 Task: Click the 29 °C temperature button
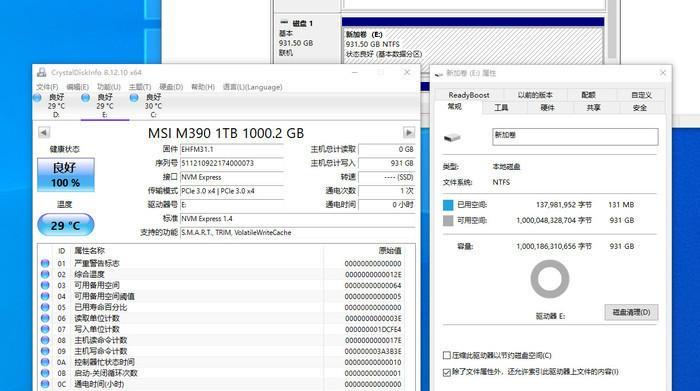tap(66, 225)
